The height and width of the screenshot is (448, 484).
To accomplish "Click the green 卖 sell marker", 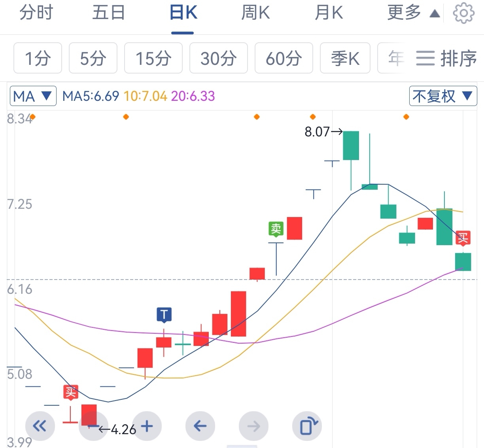I will 276,229.
